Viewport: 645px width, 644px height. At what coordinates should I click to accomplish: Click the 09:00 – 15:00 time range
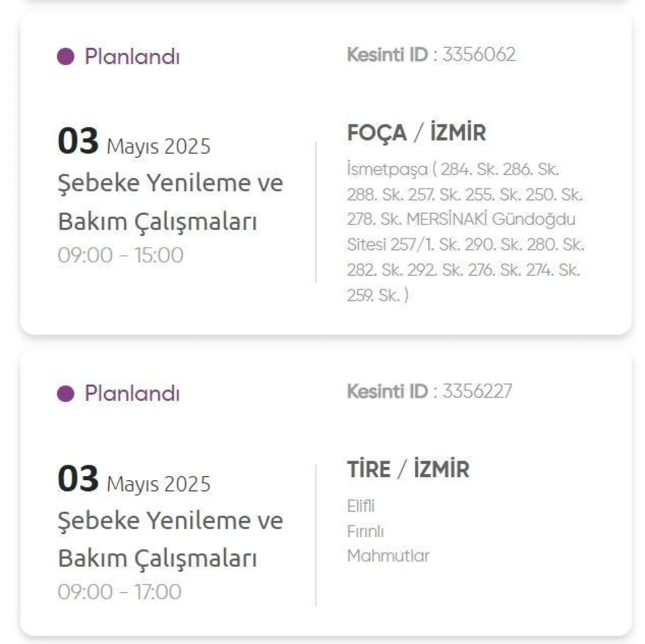pyautogui.click(x=120, y=255)
